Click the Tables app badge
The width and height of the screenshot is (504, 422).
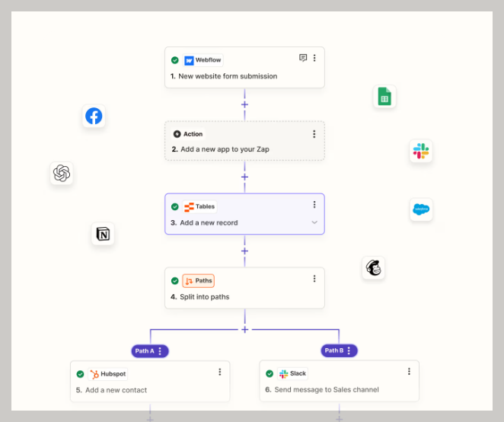pos(199,206)
